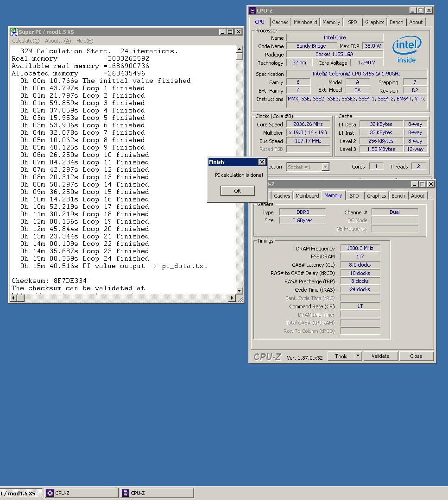Select Memory tab in lower CPU-Z window
Image resolution: width=448 pixels, height=500 pixels.
pyautogui.click(x=333, y=195)
